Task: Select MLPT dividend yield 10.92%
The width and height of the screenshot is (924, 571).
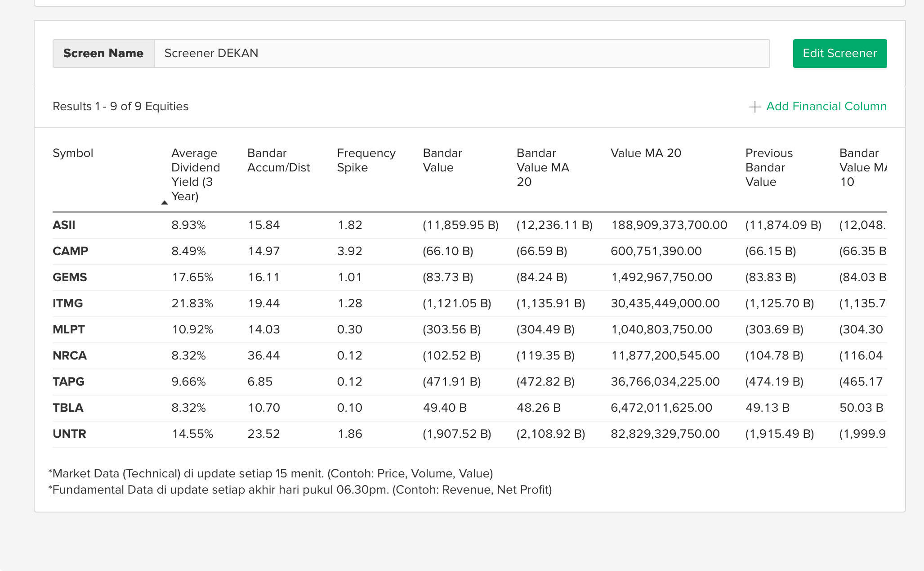Action: click(x=192, y=329)
